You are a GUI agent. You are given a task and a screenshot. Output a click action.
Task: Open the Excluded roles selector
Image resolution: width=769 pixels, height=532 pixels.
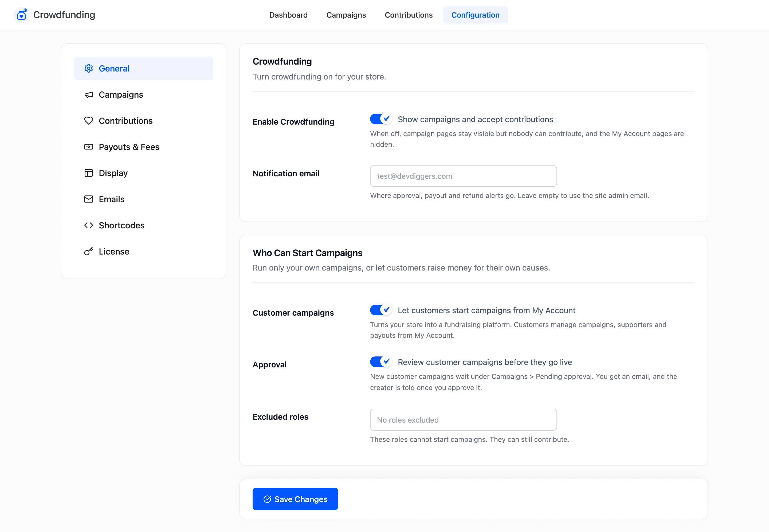[x=463, y=420]
